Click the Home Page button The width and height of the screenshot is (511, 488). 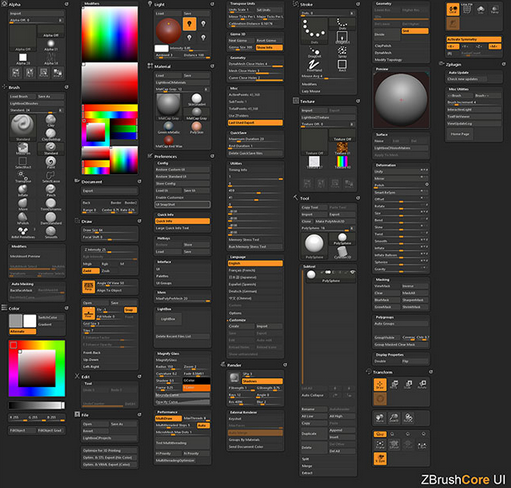click(x=460, y=134)
